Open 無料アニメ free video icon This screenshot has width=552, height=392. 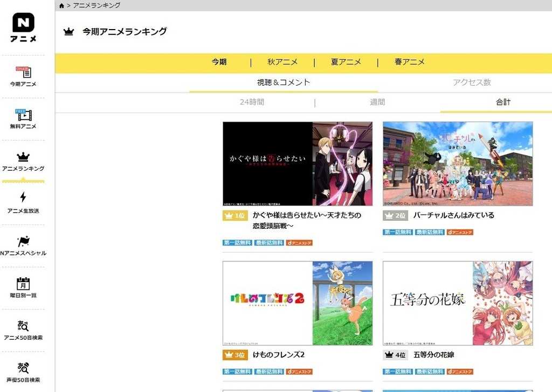(23, 115)
